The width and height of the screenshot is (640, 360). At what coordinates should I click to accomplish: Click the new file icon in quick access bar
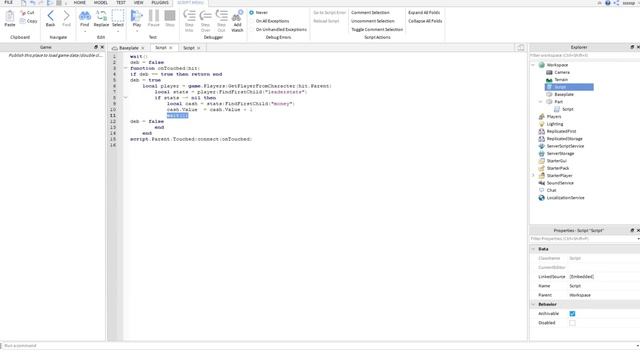point(24,3)
